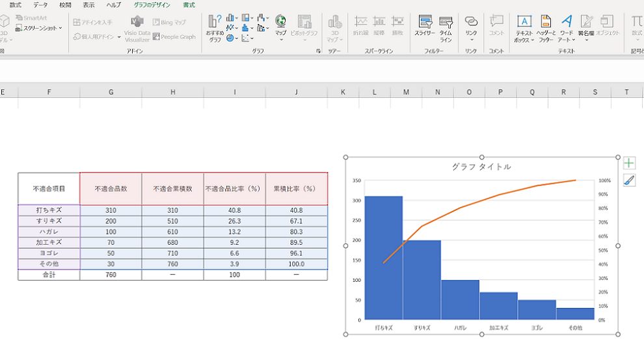Viewport: 644px width, 345px height.
Task: Open the Format (書式) ribbon tab
Action: click(x=189, y=5)
